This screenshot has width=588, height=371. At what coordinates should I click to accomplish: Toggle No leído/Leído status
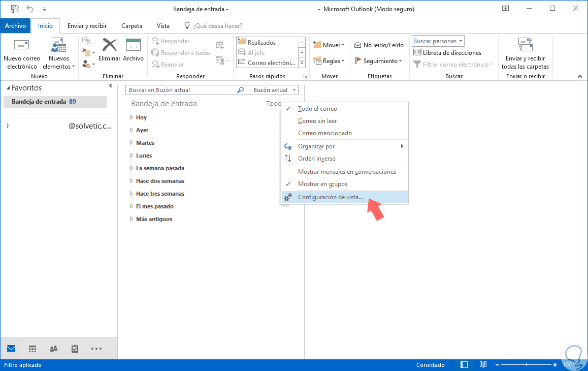[x=379, y=45]
